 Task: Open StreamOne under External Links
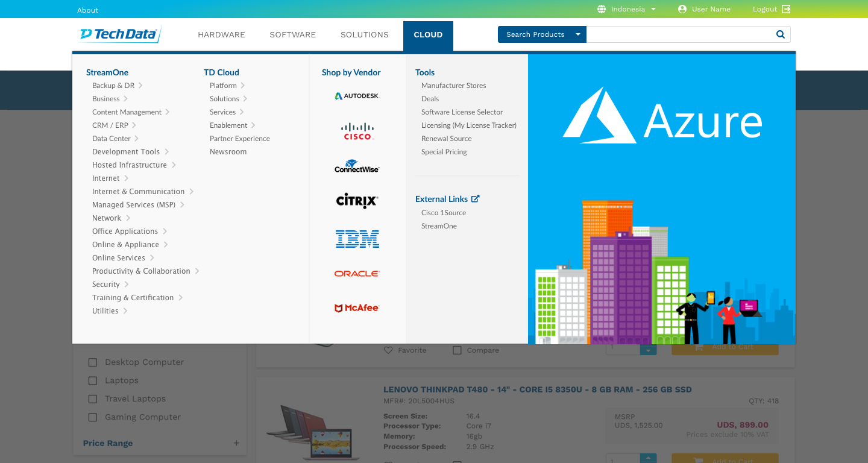click(x=439, y=226)
